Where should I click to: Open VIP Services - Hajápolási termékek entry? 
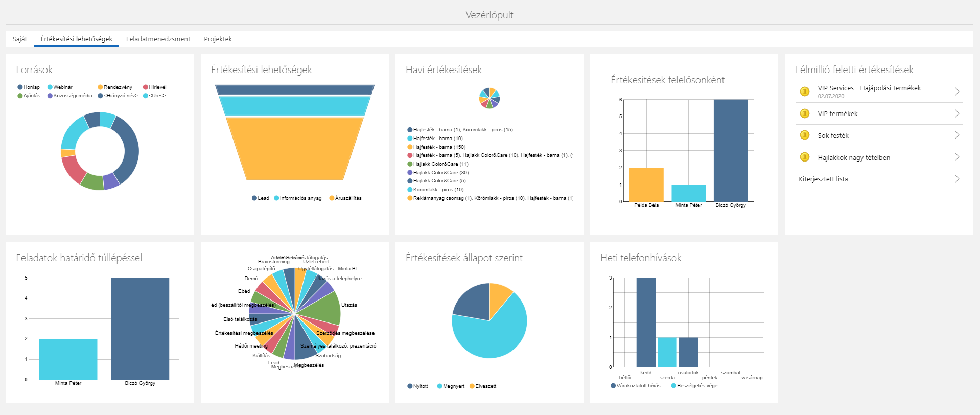pyautogui.click(x=869, y=88)
